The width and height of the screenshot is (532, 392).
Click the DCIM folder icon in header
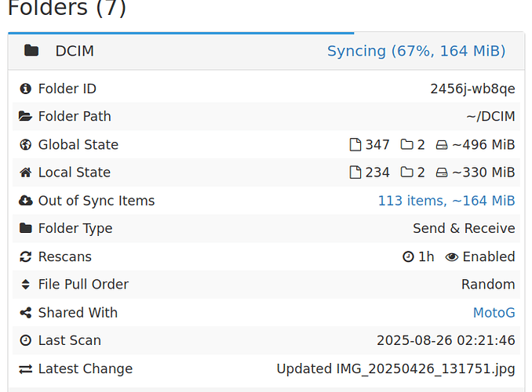tap(31, 51)
